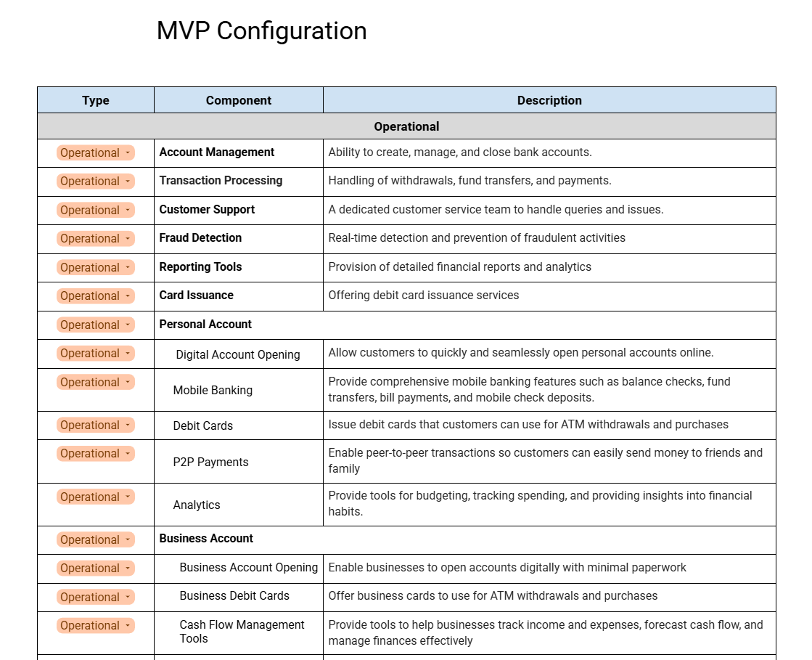Open the Type dropdown beside Analytics

[x=96, y=497]
